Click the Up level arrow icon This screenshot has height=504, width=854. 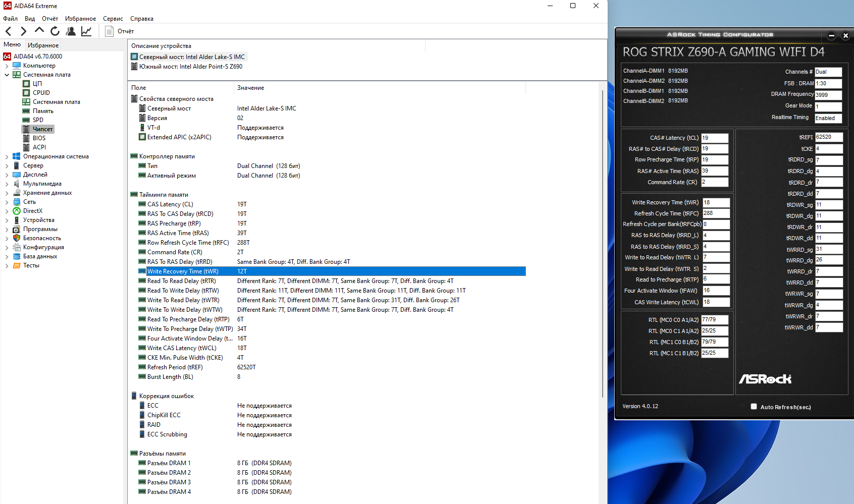pos(39,31)
